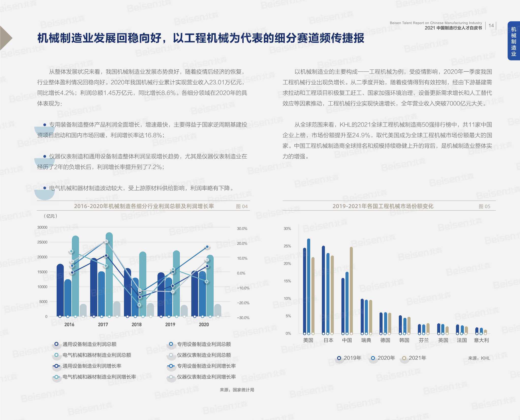Click the English header Beisen Talent Report
Image resolution: width=520 pixels, height=420 pixels.
pos(436,23)
